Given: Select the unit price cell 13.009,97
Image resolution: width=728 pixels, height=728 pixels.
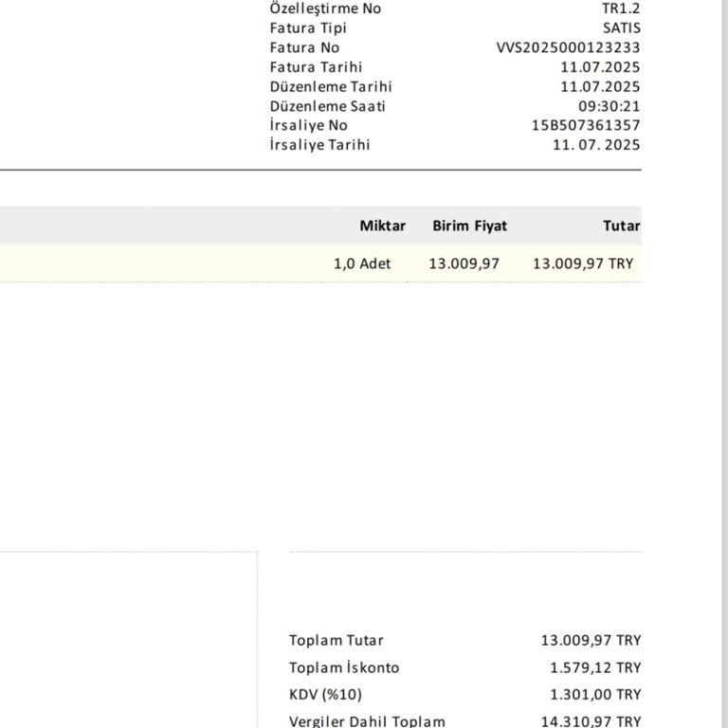Looking at the screenshot, I should click(464, 264).
